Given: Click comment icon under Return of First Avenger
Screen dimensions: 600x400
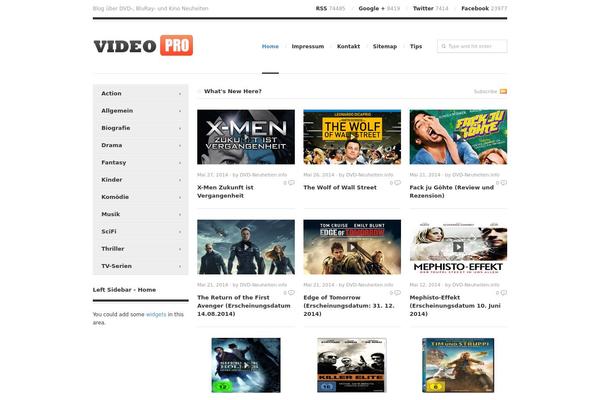Looking at the screenshot, I should click(x=292, y=293).
